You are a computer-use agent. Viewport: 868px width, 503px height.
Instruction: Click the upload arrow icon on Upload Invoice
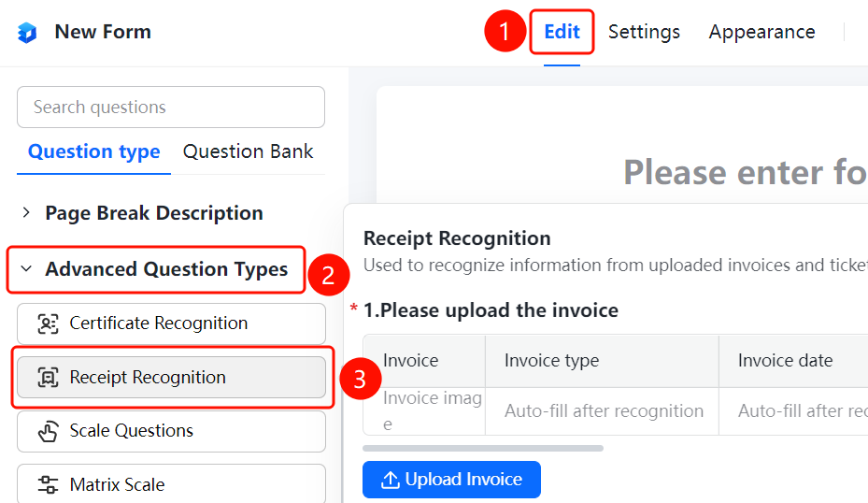pos(391,480)
